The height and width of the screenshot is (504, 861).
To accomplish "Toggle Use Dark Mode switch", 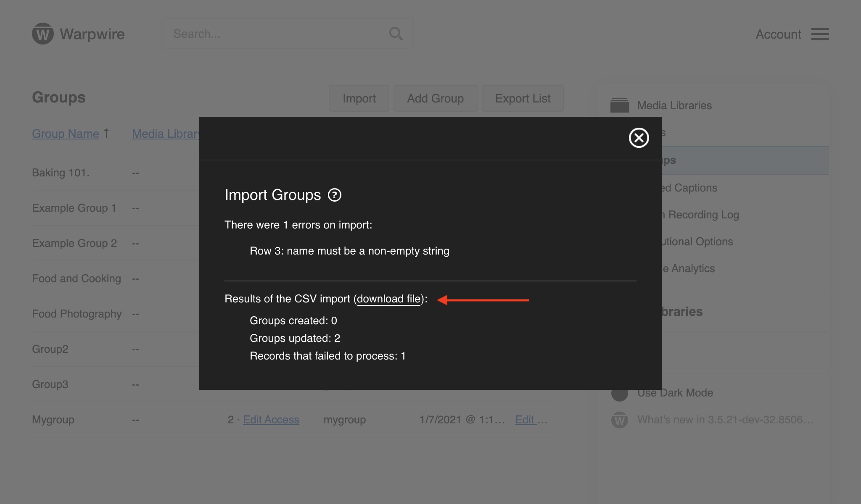I will pos(620,394).
